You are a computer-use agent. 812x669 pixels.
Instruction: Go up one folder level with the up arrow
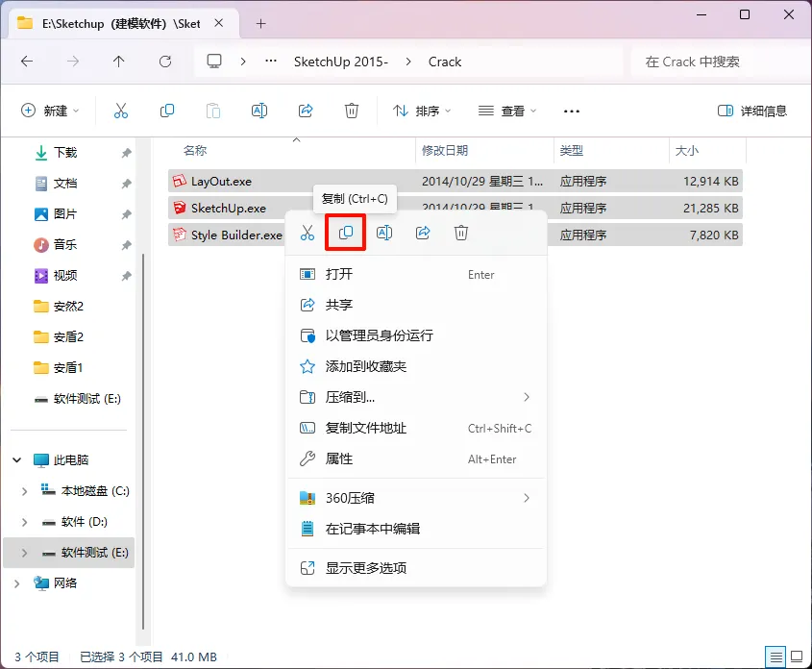pos(118,62)
